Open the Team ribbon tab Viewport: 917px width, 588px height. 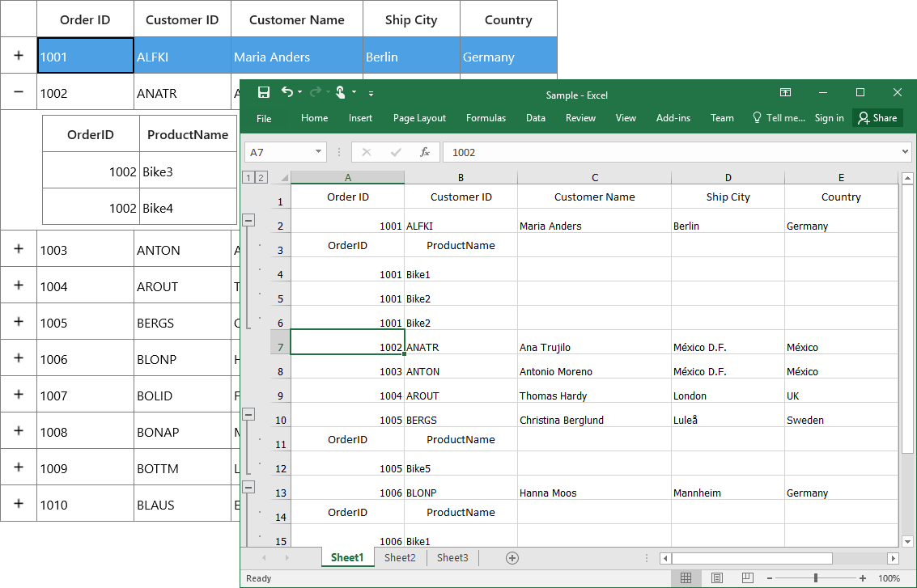coord(722,118)
